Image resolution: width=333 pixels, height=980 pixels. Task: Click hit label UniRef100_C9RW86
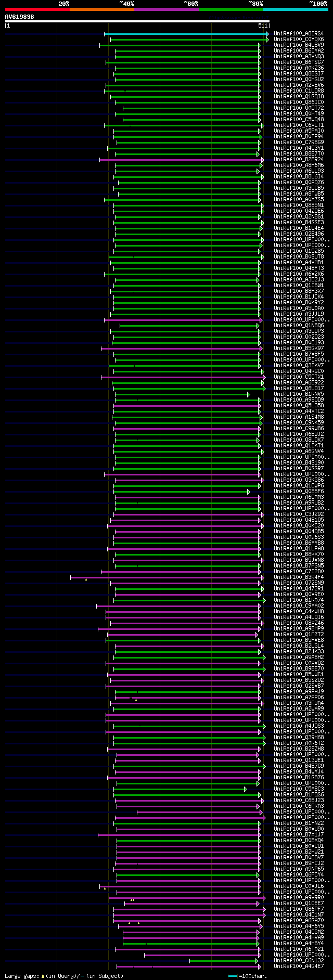tap(299, 429)
